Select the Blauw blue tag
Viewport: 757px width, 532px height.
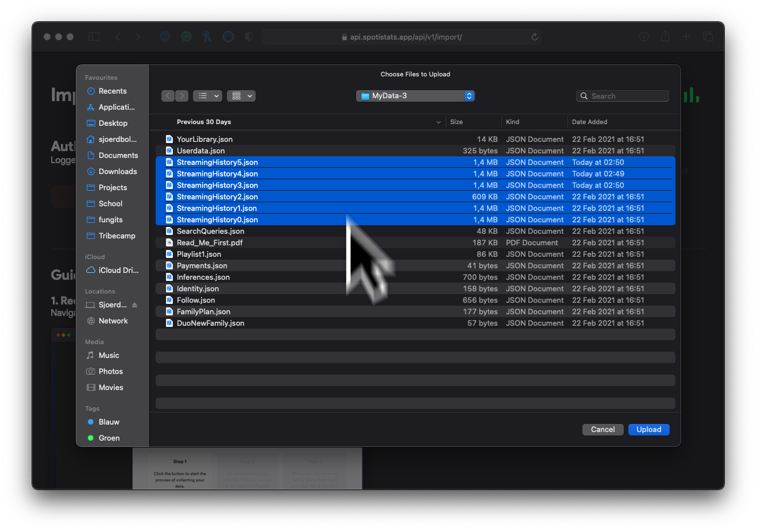coord(109,422)
